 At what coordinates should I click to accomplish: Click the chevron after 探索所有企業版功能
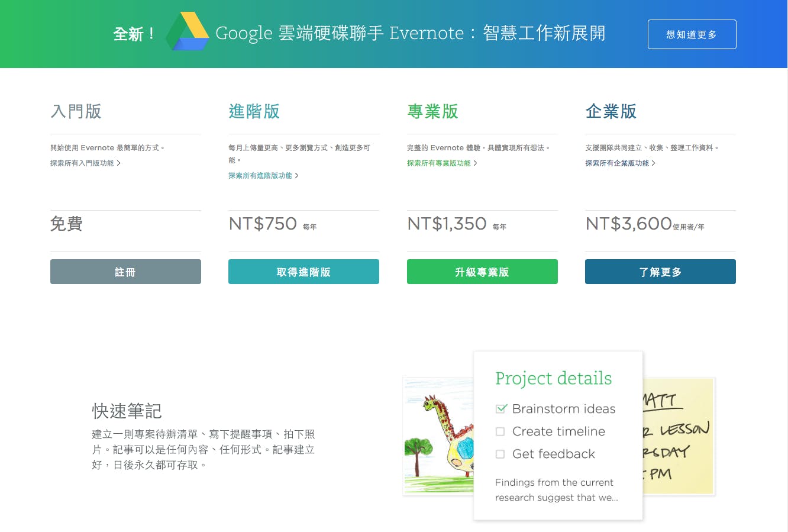(654, 163)
